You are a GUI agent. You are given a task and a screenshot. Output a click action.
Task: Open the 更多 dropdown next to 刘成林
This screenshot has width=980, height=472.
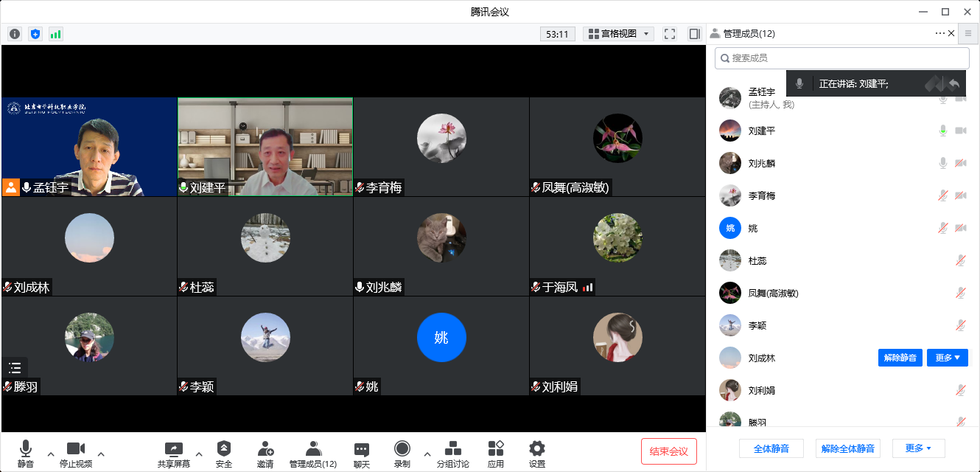[947, 358]
